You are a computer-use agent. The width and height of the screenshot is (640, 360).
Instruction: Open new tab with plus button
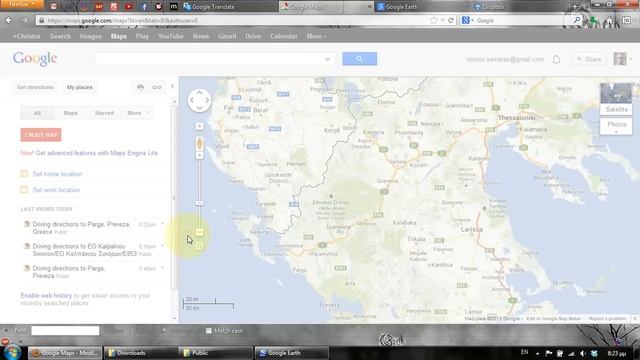pos(575,7)
